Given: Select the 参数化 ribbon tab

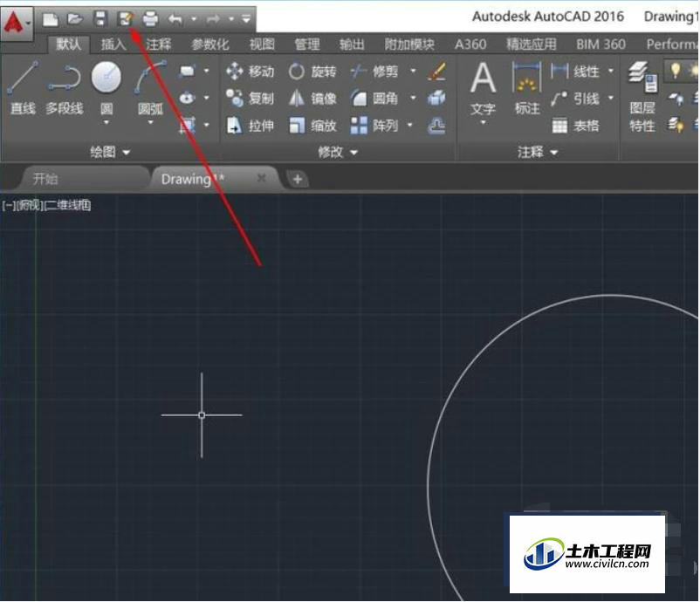Looking at the screenshot, I should (209, 44).
